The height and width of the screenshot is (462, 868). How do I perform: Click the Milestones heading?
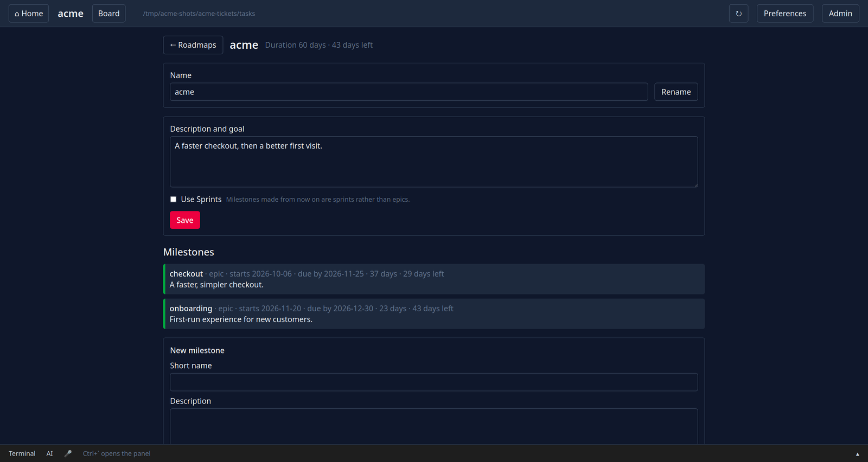189,252
